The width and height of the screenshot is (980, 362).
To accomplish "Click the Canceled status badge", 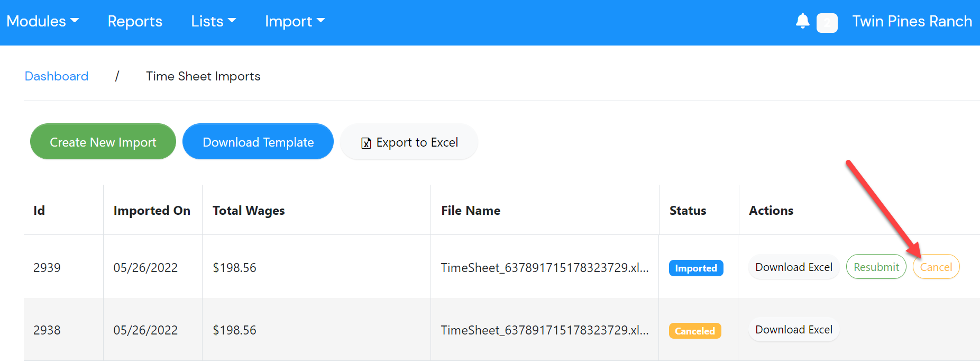I will [695, 331].
